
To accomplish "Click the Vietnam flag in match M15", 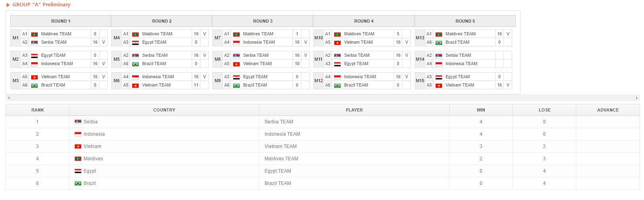I will [438, 85].
